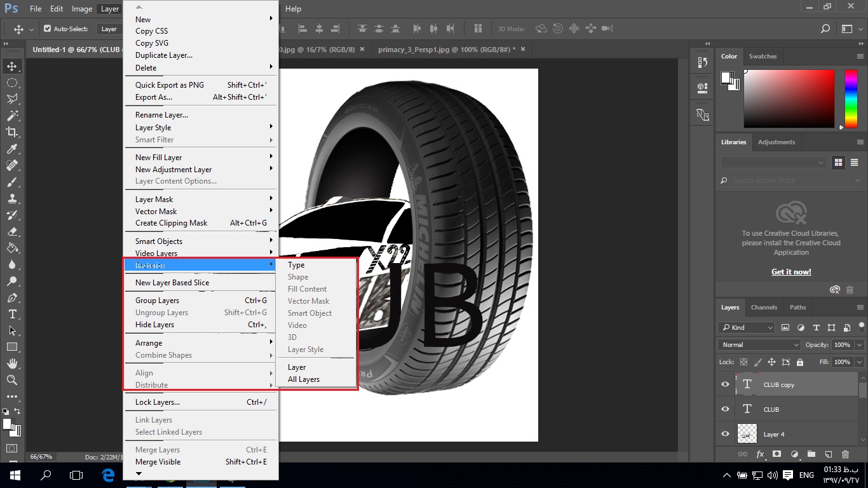Hide the CLUB copy layer
Image resolution: width=868 pixels, height=488 pixels.
[x=725, y=384]
